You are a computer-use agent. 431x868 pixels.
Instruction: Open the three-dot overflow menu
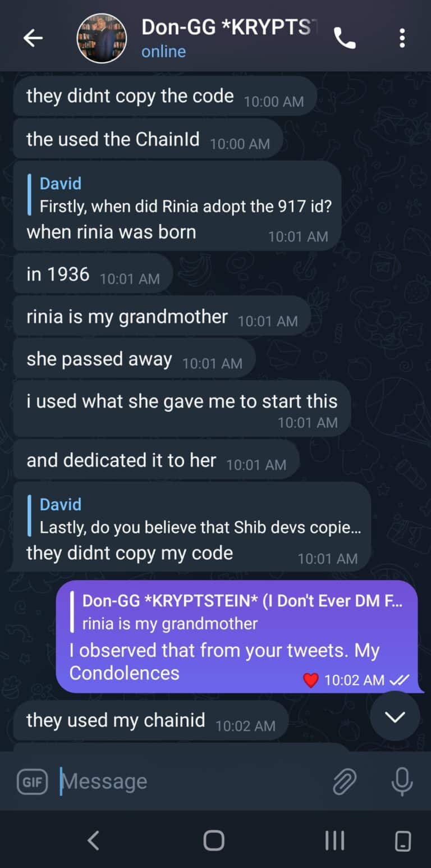[402, 38]
